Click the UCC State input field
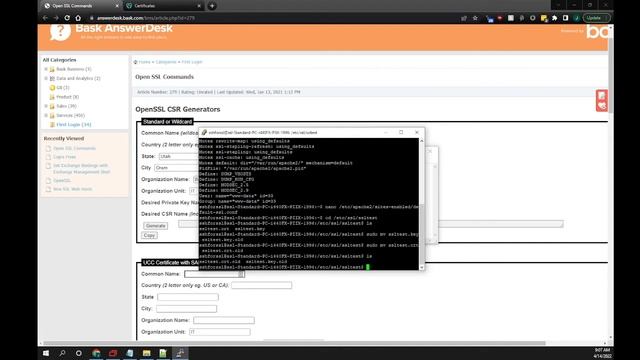 tap(188, 297)
